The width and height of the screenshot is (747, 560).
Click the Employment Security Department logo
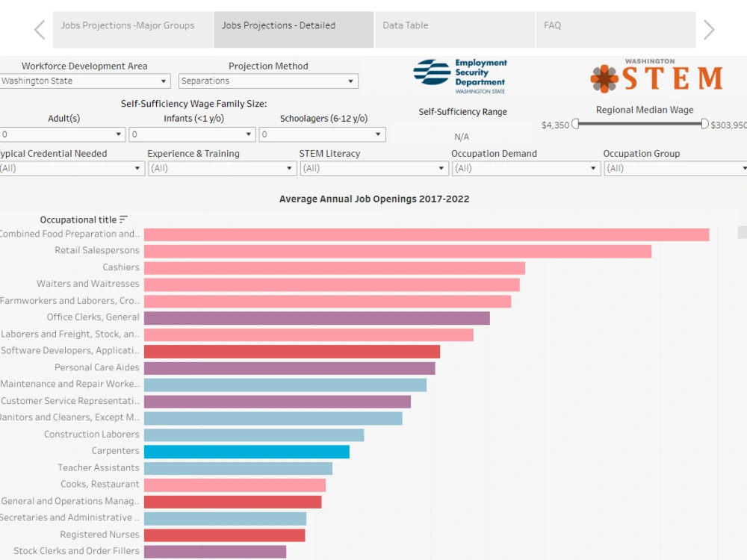click(460, 76)
